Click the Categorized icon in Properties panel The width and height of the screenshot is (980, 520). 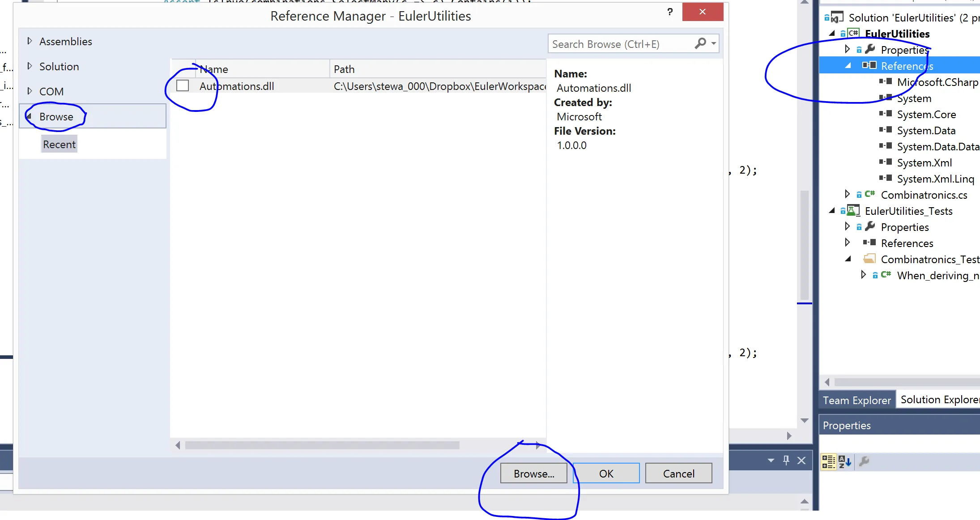(x=828, y=461)
